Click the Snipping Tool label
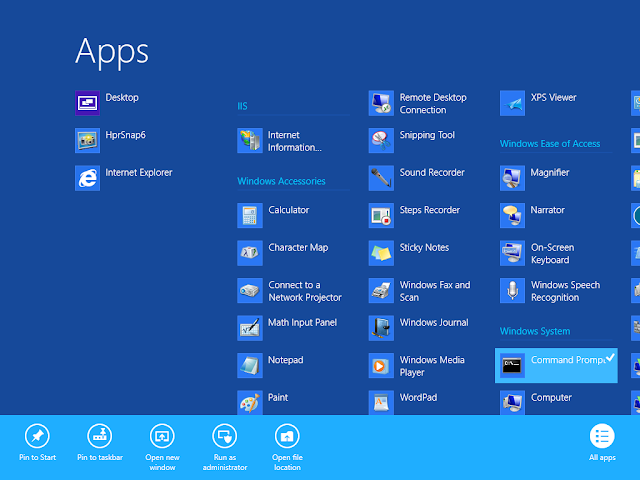 (427, 135)
